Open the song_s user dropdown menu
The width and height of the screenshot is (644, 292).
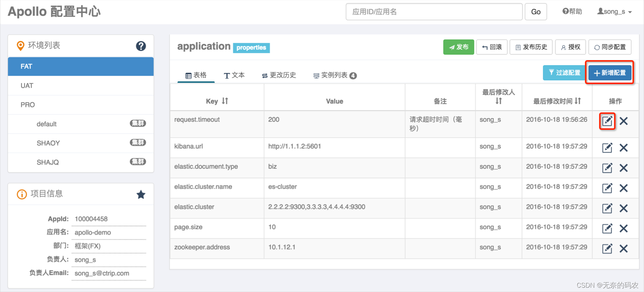(x=614, y=12)
